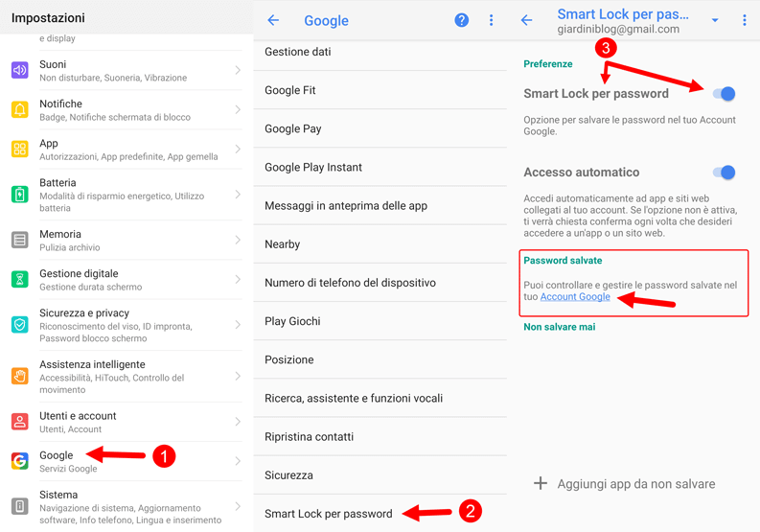Expand Suoni row chevron
The image size is (760, 532).
click(x=238, y=70)
